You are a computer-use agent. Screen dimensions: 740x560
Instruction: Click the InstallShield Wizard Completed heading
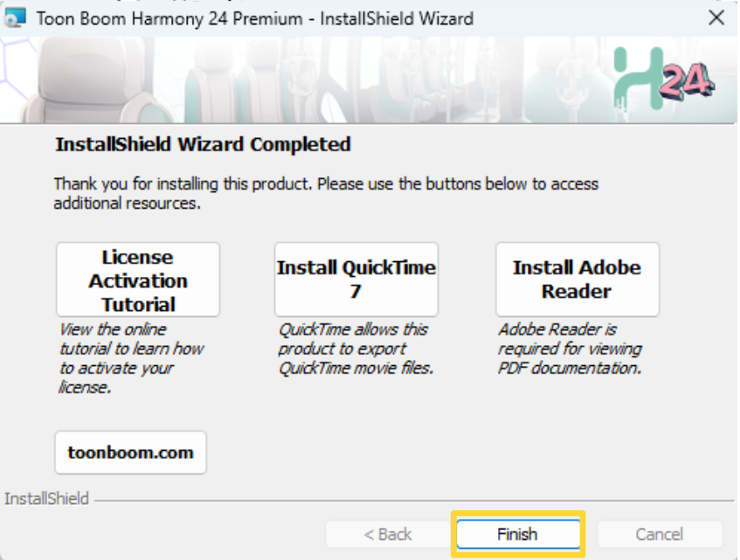point(203,144)
